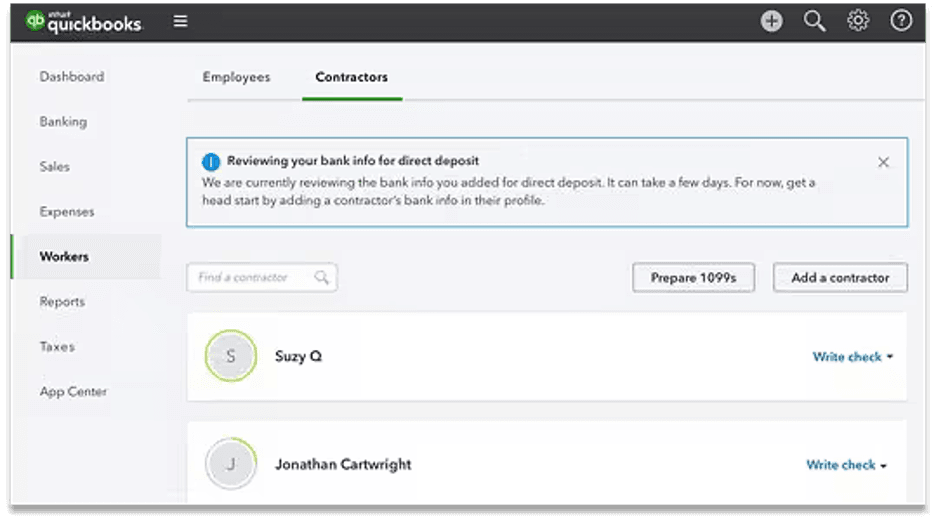Open the Create plus icon

tap(771, 21)
